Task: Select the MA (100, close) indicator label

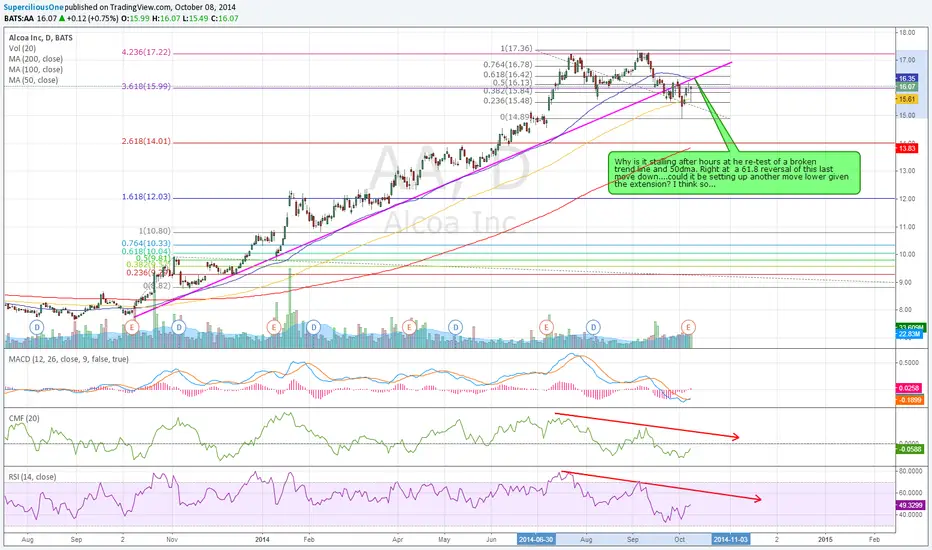Action: click(x=36, y=70)
